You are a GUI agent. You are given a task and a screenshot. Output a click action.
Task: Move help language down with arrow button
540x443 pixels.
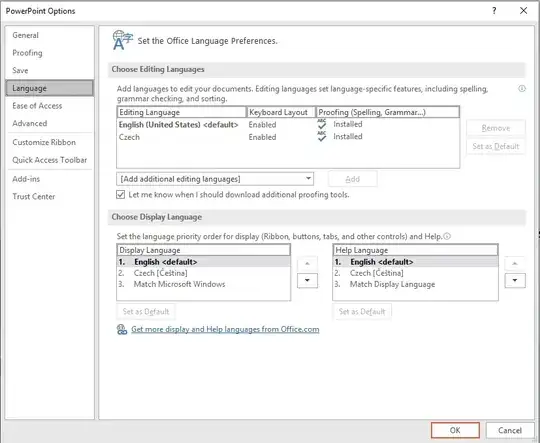coord(515,280)
